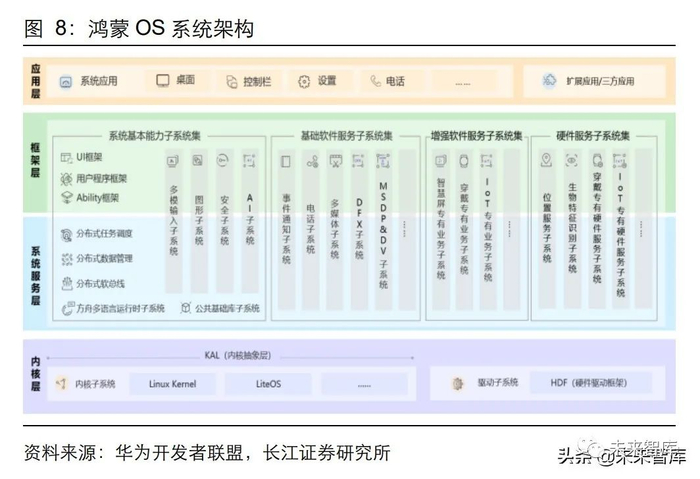Viewport: 700px width, 479px height.
Task: Click the icon above 多模输入子系统 column
Action: pos(173,161)
